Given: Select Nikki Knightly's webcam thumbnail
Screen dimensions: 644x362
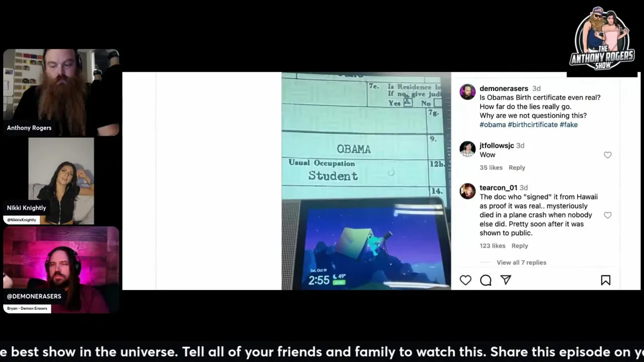Looking at the screenshot, I should coord(61,181).
